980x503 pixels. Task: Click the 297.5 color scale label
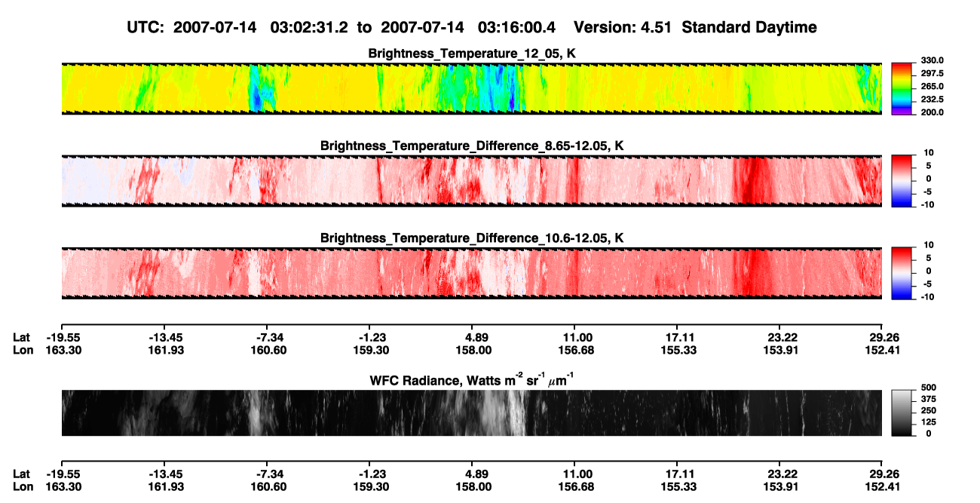pyautogui.click(x=933, y=74)
